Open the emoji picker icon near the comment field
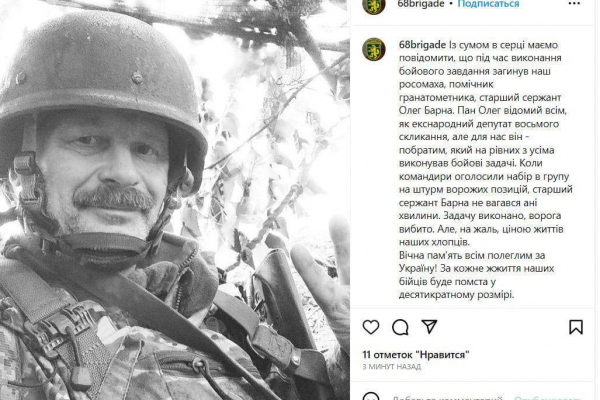 point(371,396)
